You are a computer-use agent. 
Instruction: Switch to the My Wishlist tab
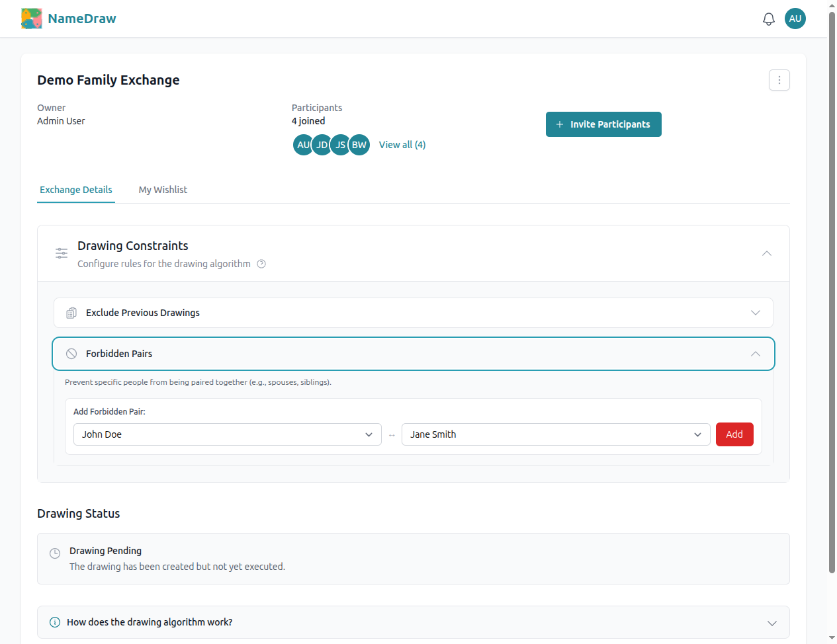tap(163, 190)
